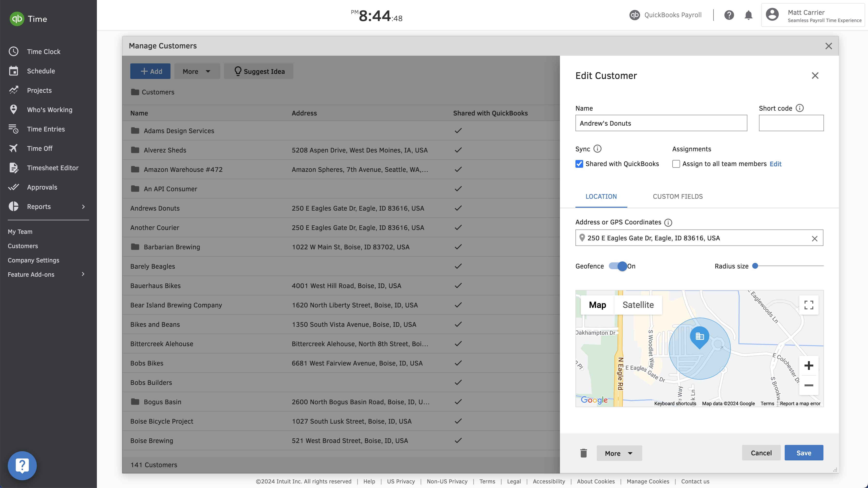Save the customer changes
The image size is (868, 488).
804,453
